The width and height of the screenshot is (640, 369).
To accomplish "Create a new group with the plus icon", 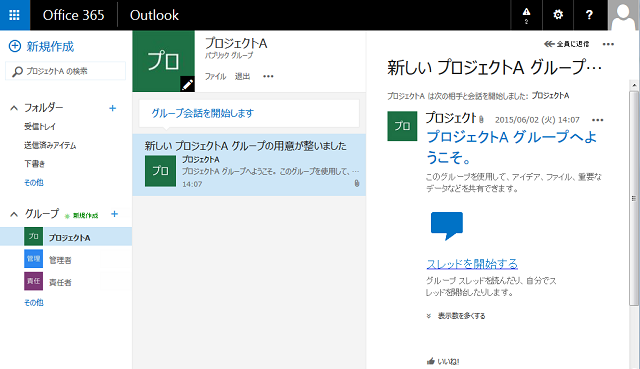I will [x=114, y=214].
